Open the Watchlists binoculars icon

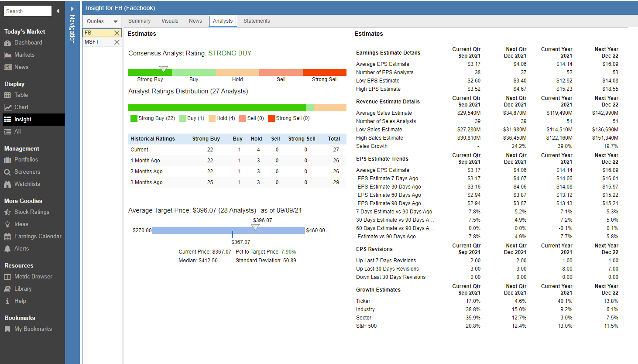[x=7, y=184]
